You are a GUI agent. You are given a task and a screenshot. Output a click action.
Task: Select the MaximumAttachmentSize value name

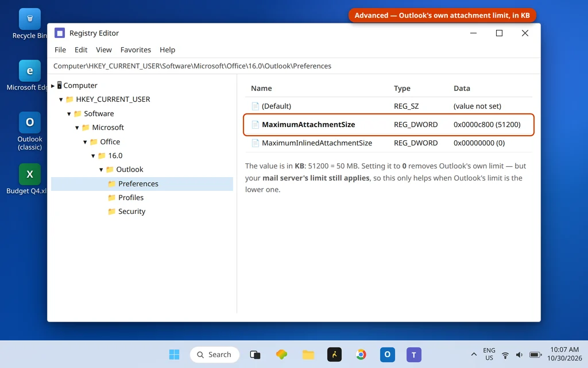[x=308, y=125]
